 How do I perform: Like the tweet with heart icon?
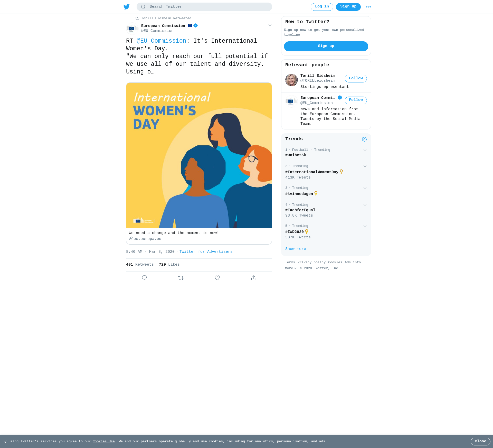pyautogui.click(x=217, y=278)
